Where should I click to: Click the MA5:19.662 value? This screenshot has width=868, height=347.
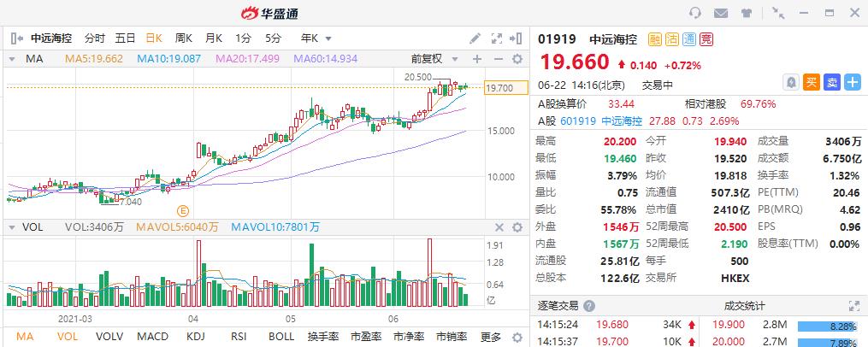pos(94,59)
